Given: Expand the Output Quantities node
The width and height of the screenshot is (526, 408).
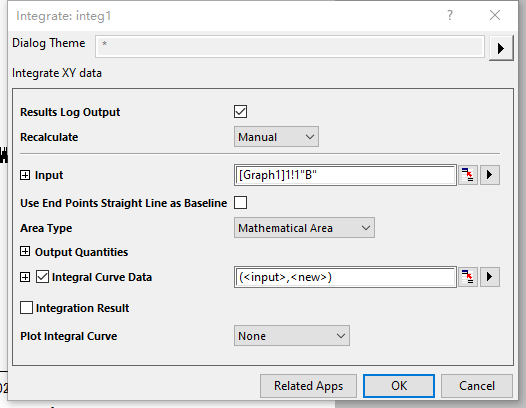Looking at the screenshot, I should point(25,251).
